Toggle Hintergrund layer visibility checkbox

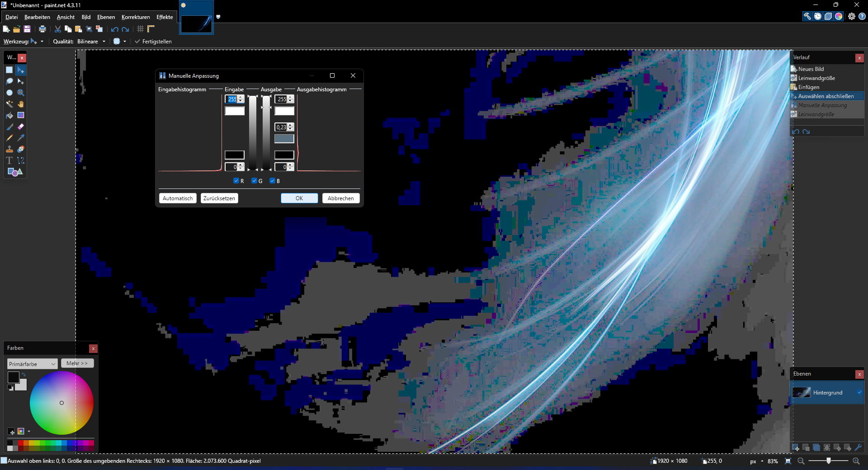859,392
